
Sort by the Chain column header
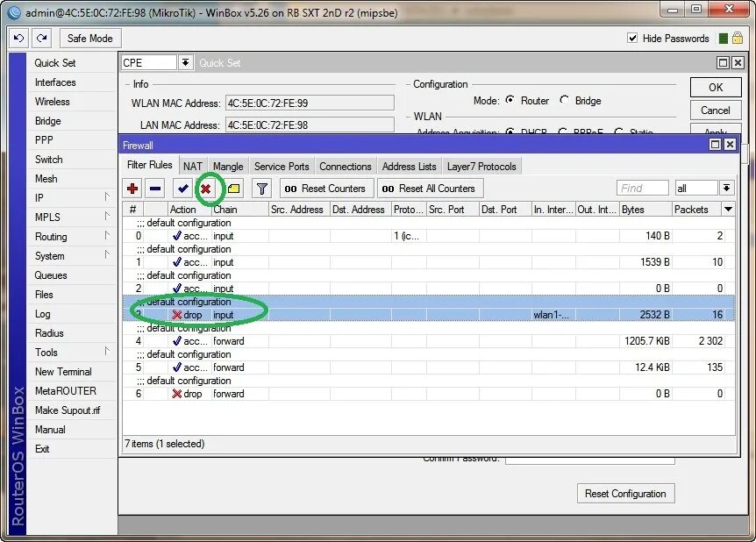coord(239,210)
